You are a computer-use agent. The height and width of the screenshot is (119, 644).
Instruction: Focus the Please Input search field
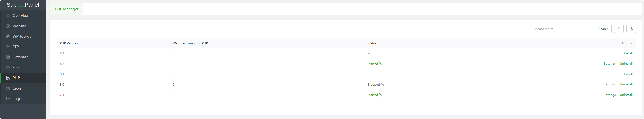[564, 29]
